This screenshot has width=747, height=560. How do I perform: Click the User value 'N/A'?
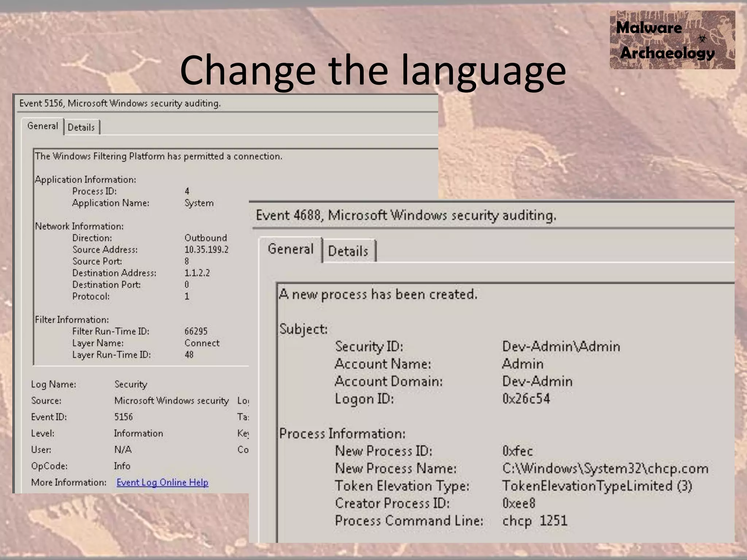(123, 450)
